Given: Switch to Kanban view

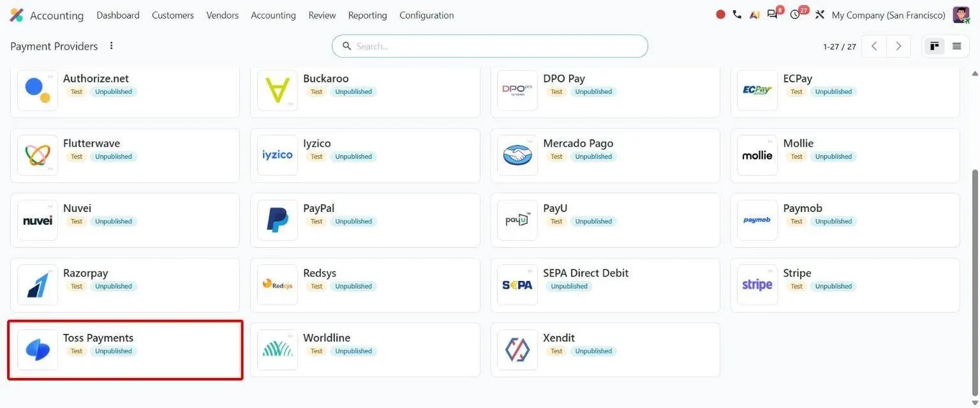Looking at the screenshot, I should coord(935,46).
